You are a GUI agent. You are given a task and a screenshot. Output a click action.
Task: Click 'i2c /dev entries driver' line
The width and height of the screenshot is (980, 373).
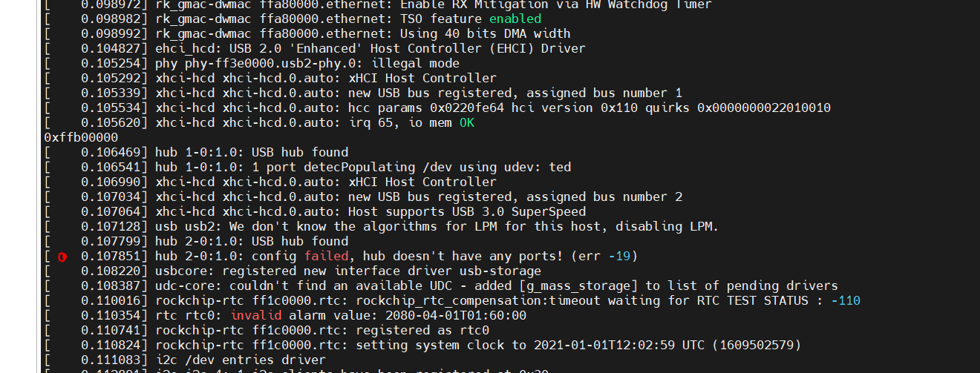(x=241, y=360)
